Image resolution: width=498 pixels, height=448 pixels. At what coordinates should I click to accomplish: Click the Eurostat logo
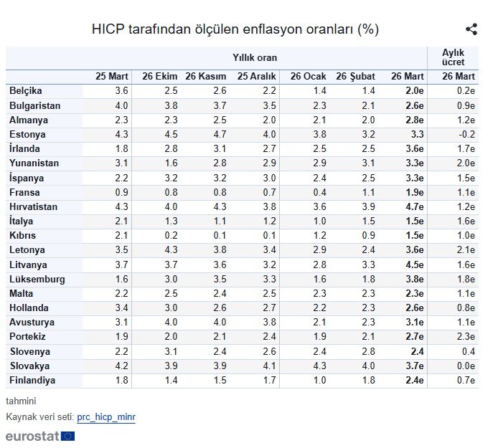click(40, 436)
